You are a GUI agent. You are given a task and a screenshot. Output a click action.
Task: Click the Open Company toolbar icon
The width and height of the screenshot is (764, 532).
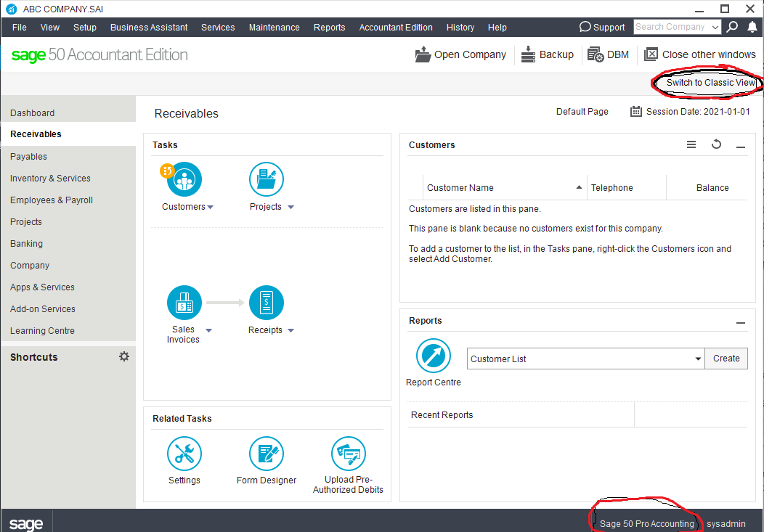coord(423,54)
